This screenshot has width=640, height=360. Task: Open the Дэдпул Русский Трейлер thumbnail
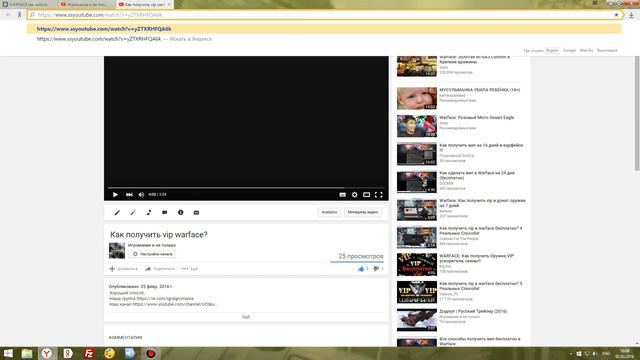pyautogui.click(x=417, y=320)
